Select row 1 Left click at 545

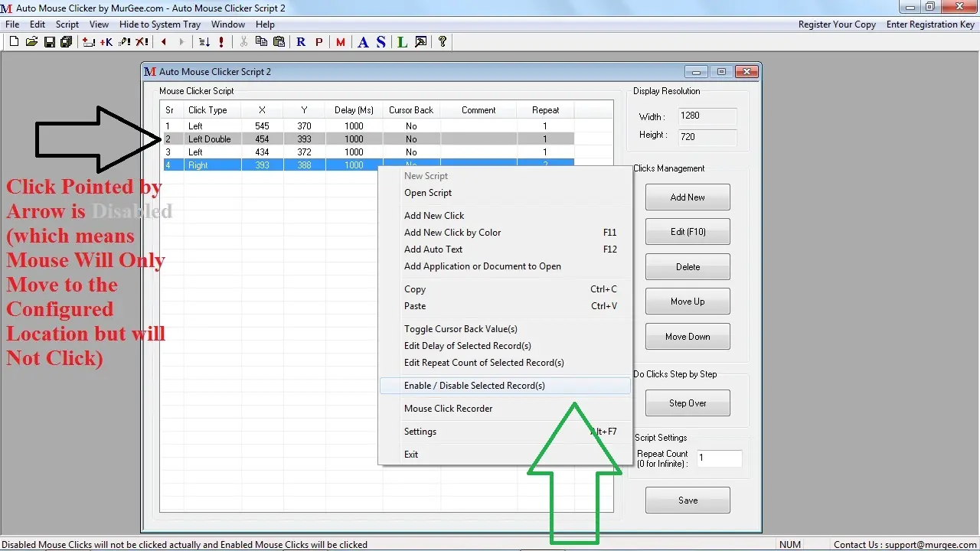(x=367, y=126)
